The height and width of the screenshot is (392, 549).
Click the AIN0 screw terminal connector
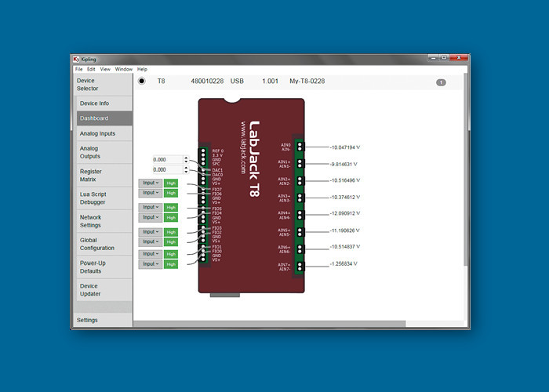tap(300, 147)
